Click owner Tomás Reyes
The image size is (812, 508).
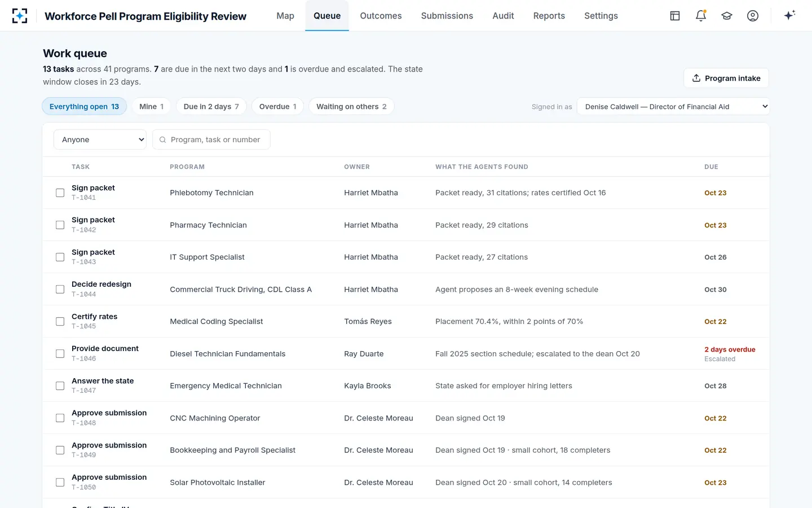(368, 322)
